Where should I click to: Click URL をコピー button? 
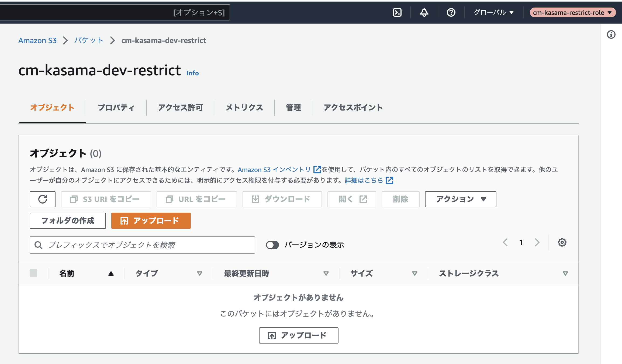tap(197, 199)
